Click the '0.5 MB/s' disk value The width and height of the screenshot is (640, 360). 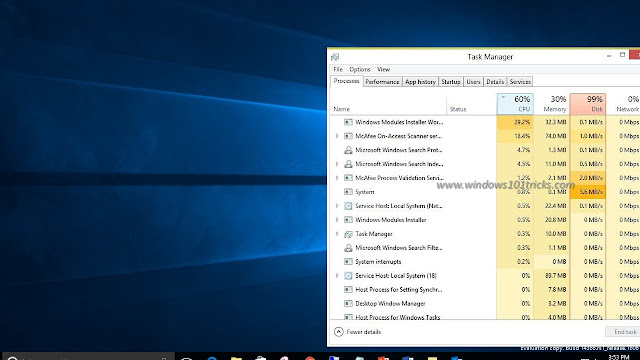pyautogui.click(x=591, y=164)
